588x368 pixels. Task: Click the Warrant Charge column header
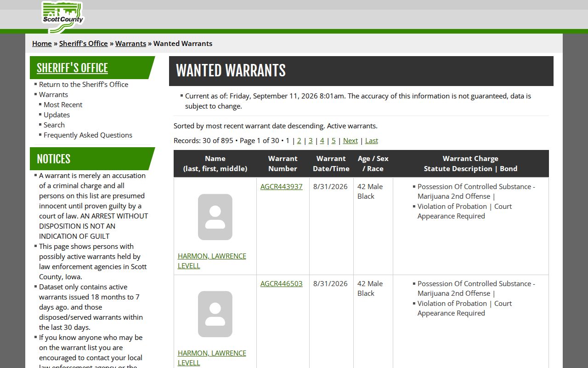click(x=471, y=163)
